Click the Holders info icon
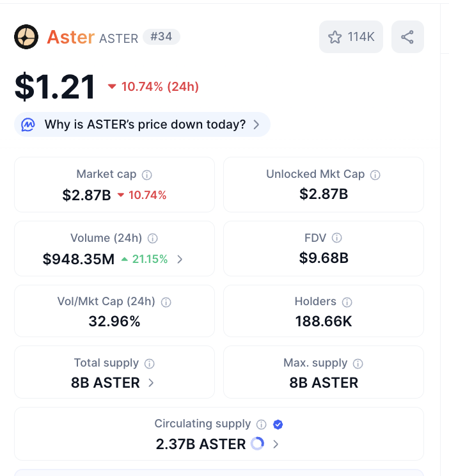 [x=347, y=302]
